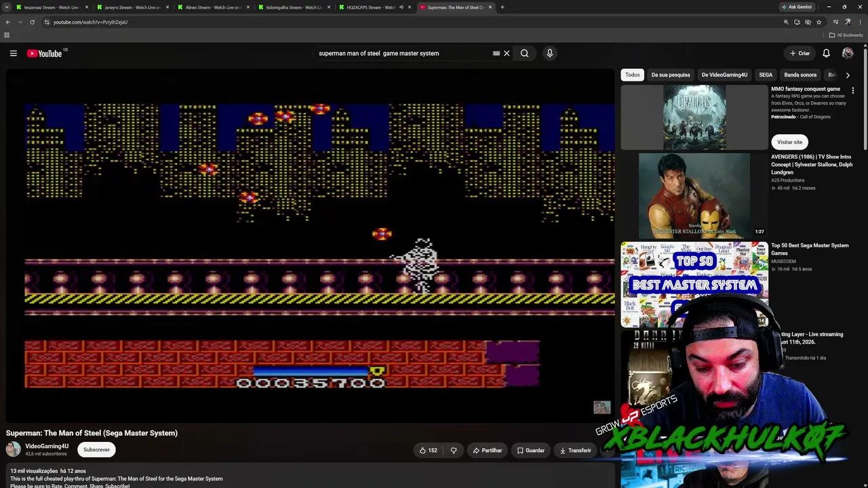The height and width of the screenshot is (488, 868).
Task: Open the YouTube notifications bell
Action: coord(826,53)
